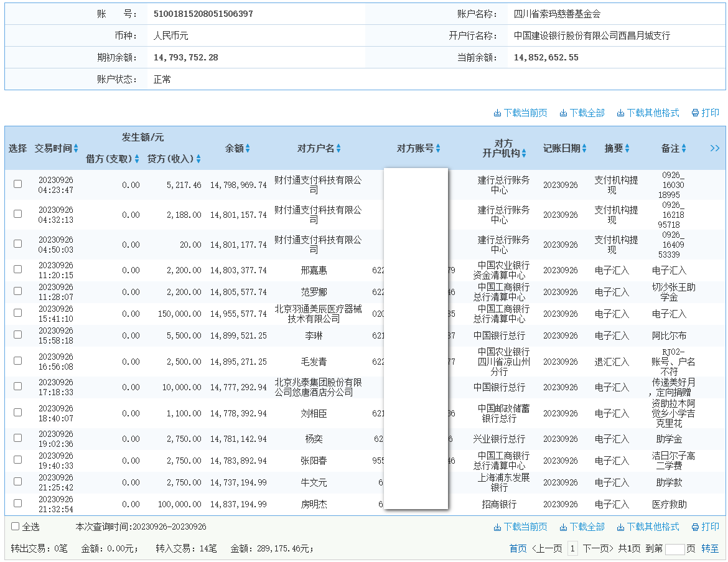This screenshot has width=728, height=562.
Task: Select checkbox for 刘相臣 transaction
Action: (17, 412)
